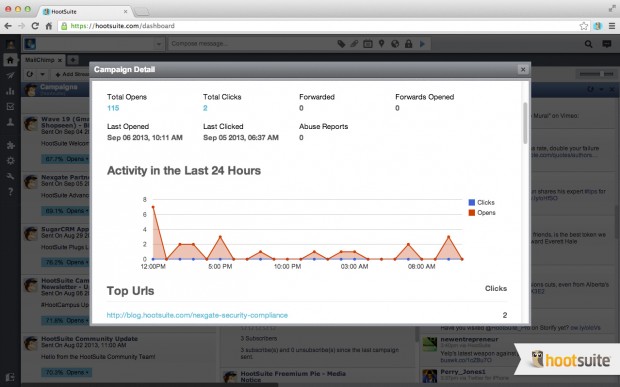Click the Campaign Detail dialog scrollbar
The width and height of the screenshot is (620, 387).
click(525, 123)
